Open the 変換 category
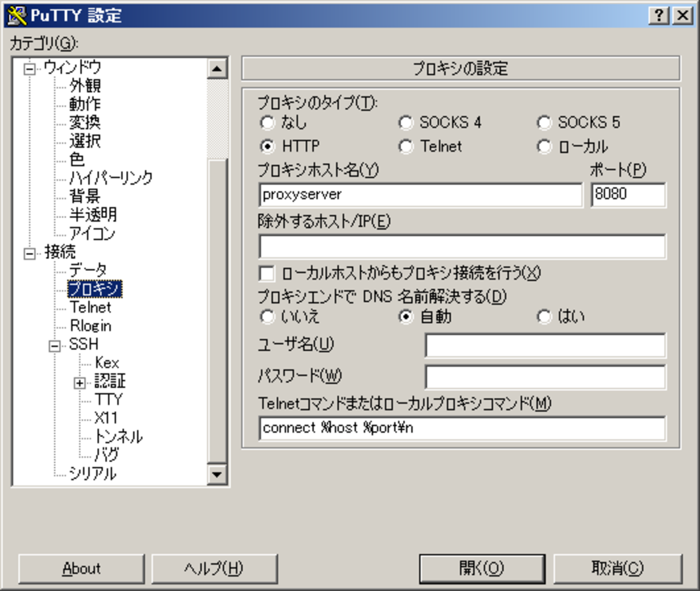 pos(85,122)
